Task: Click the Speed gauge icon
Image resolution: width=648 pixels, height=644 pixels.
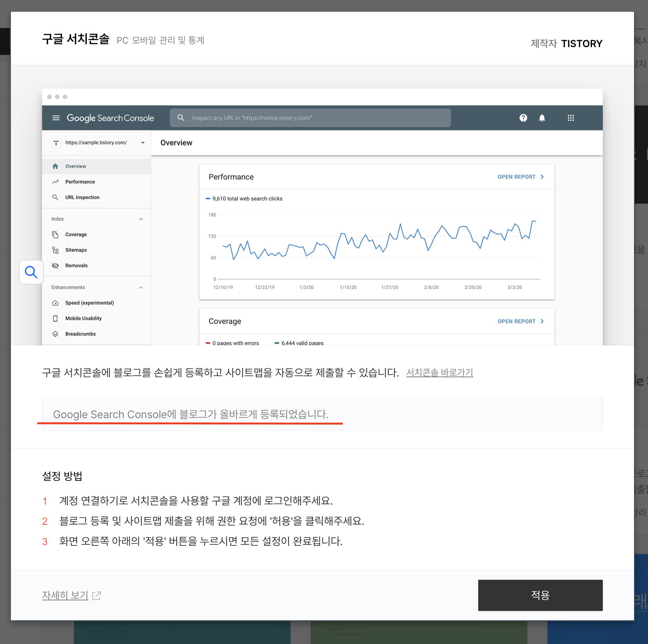Action: [55, 303]
